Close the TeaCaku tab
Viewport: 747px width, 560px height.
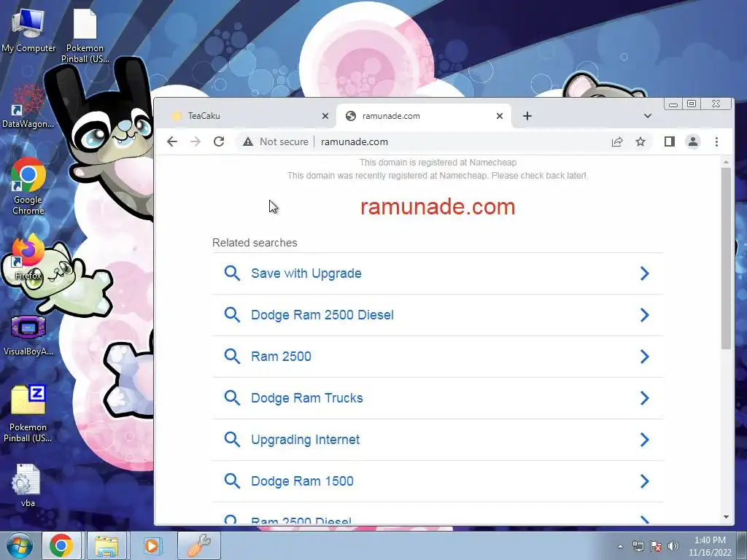point(325,116)
